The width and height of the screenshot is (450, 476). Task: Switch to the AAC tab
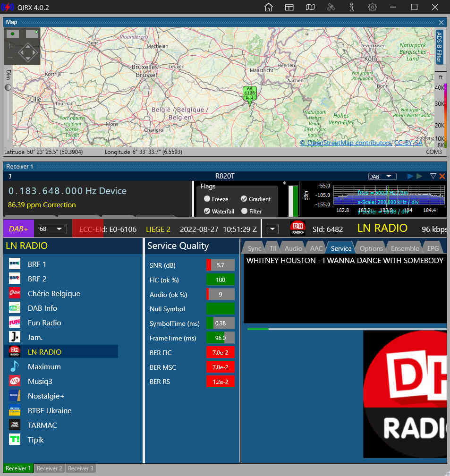(316, 248)
